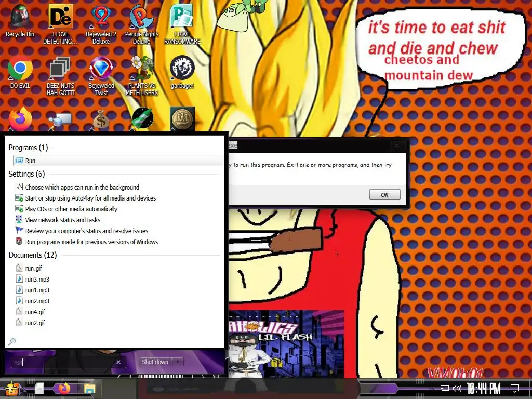532x399 pixels.
Task: Show hidden system tray icons
Action: [432, 389]
